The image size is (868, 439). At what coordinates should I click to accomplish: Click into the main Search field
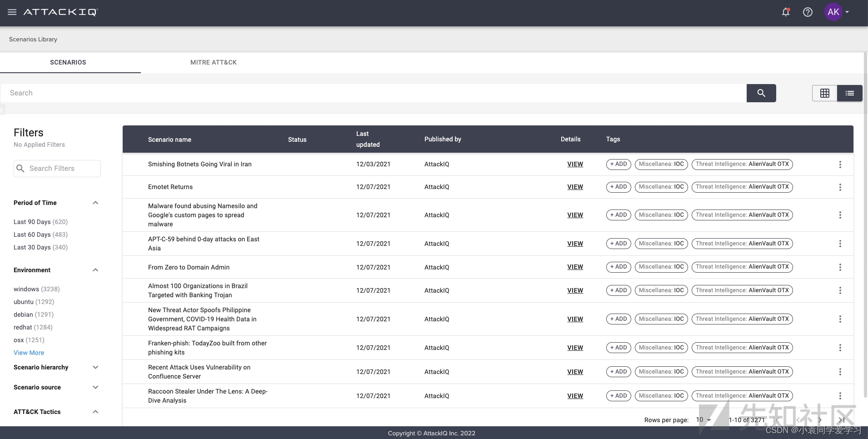373,93
